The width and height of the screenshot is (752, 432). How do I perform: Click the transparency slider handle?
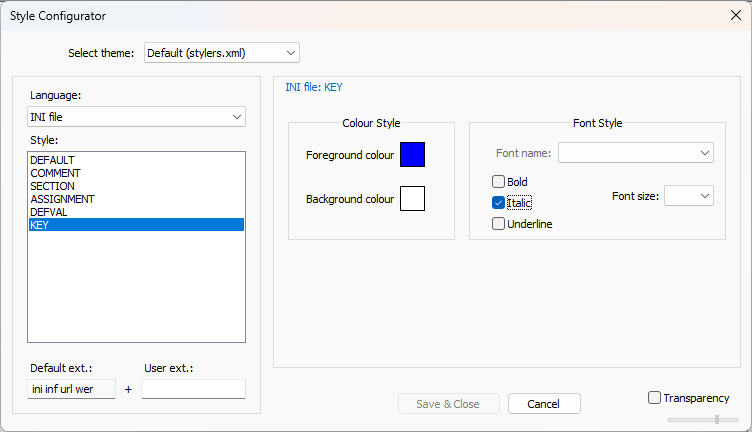(x=717, y=419)
